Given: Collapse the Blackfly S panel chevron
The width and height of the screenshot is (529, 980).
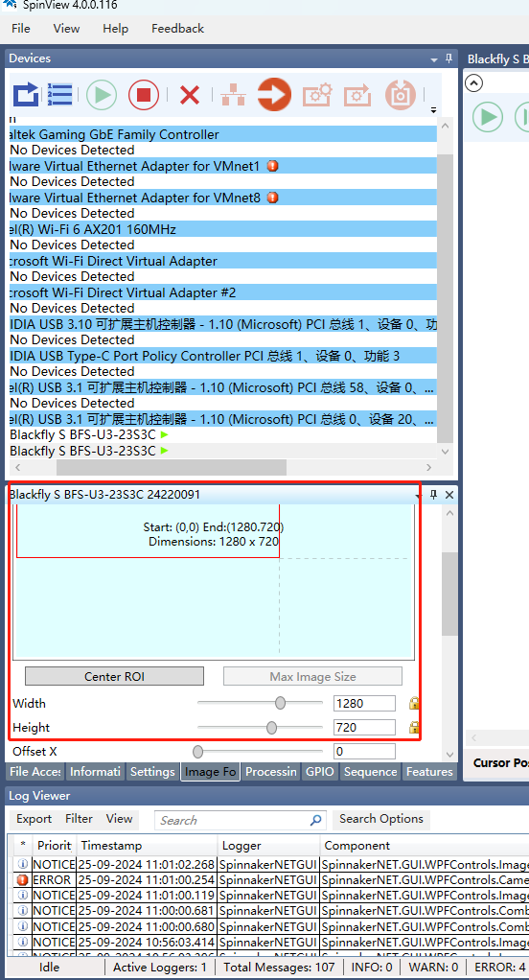Looking at the screenshot, I should (x=474, y=82).
